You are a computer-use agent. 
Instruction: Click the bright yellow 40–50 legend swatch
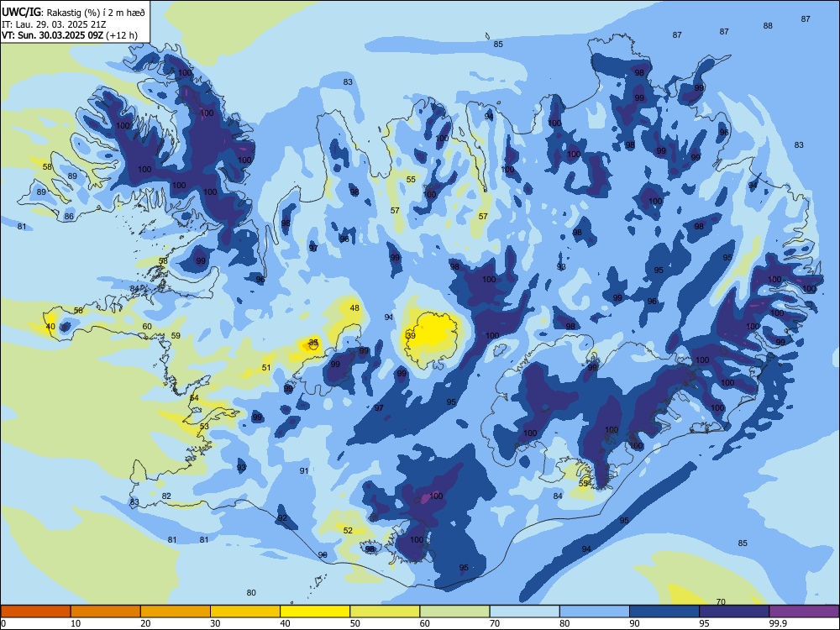315,612
